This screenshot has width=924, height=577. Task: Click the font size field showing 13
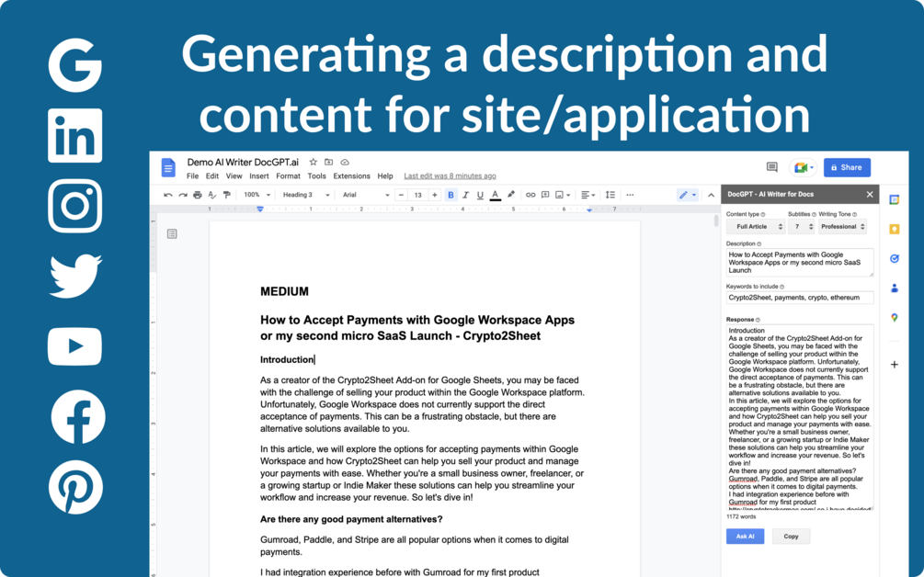coord(417,195)
